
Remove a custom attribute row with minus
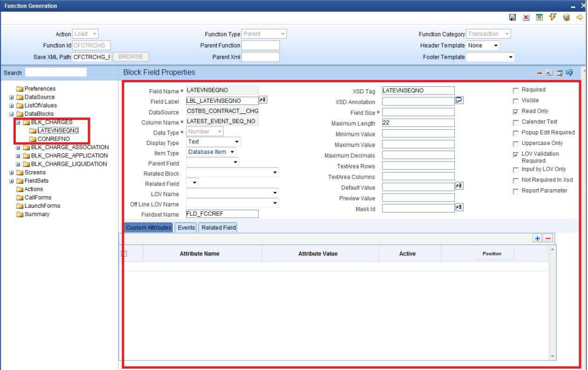pyautogui.click(x=548, y=238)
